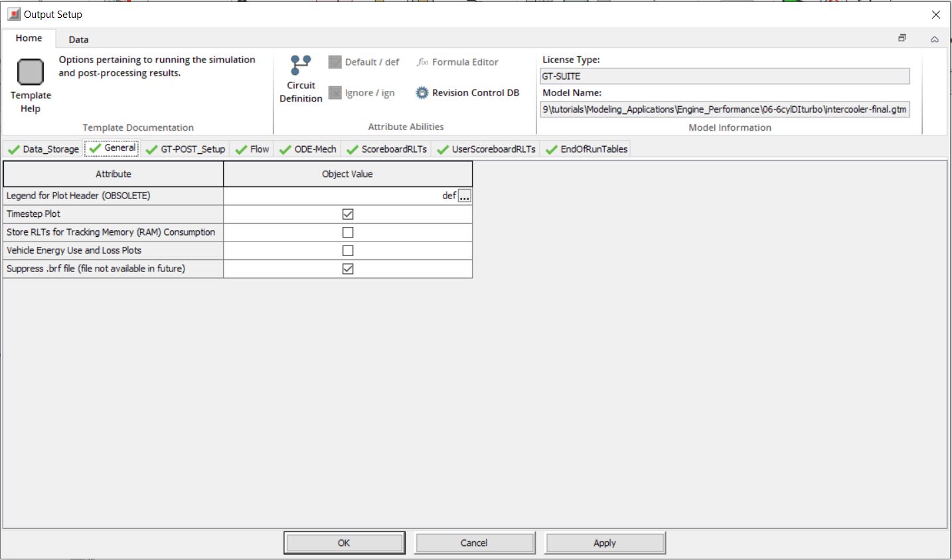Open the Formula Editor
The height and width of the screenshot is (560, 952).
[457, 62]
